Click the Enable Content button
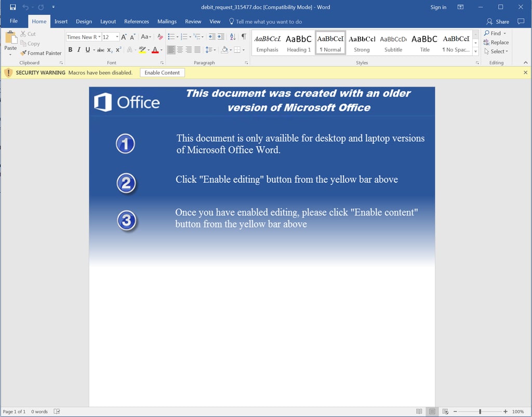 162,73
